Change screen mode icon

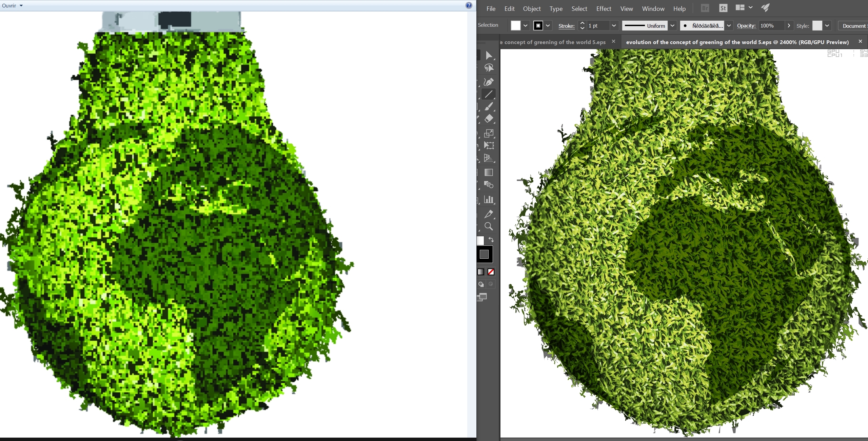(x=482, y=297)
